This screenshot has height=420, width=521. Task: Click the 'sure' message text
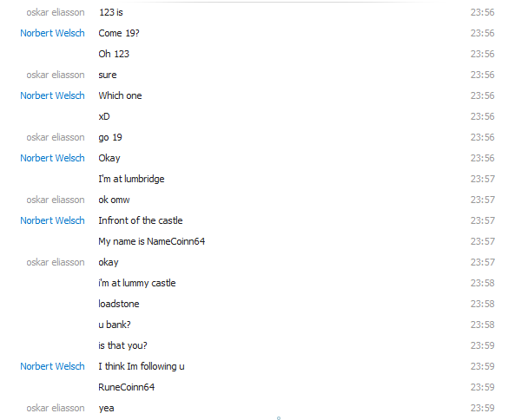click(x=108, y=75)
